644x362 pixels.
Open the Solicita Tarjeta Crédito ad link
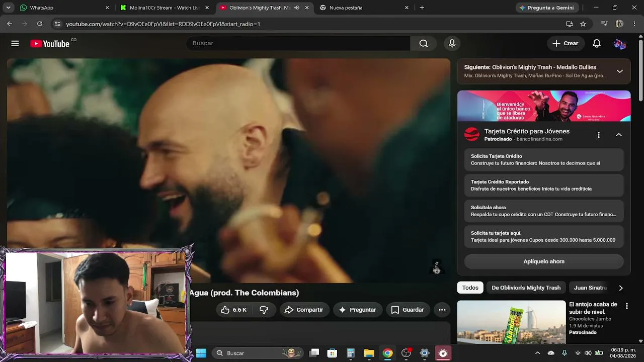(544, 160)
